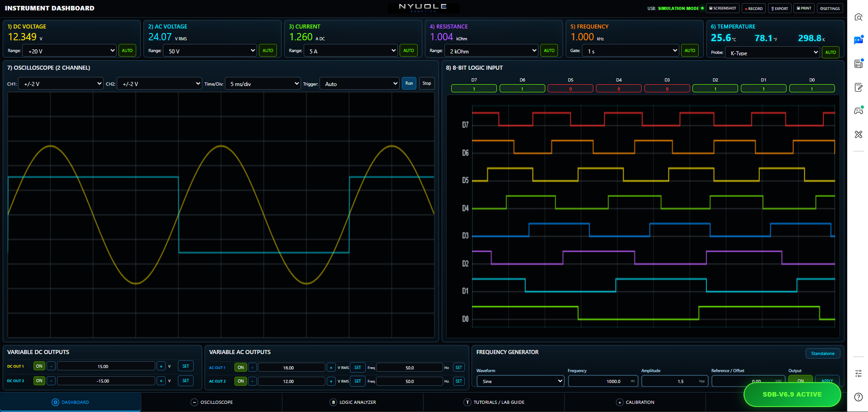Screen dimensions: 868x412
Task: Toggle logic input bit D3
Action: pyautogui.click(x=667, y=88)
